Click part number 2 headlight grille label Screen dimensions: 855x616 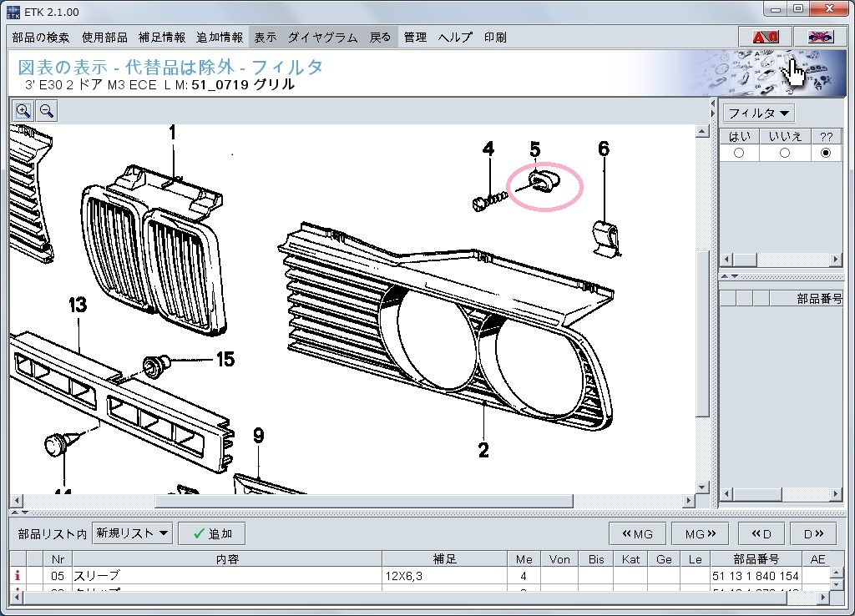click(483, 450)
